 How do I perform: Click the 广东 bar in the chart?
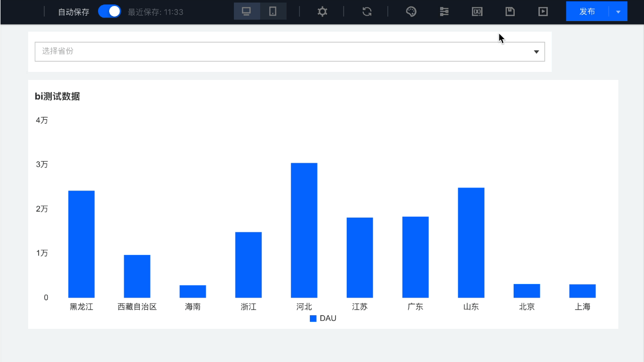click(x=416, y=257)
